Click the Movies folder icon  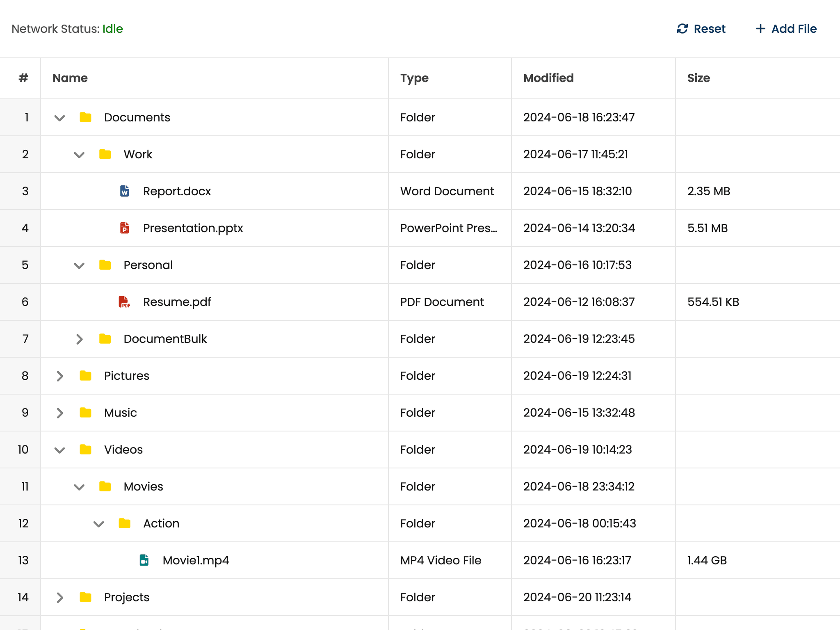point(105,486)
